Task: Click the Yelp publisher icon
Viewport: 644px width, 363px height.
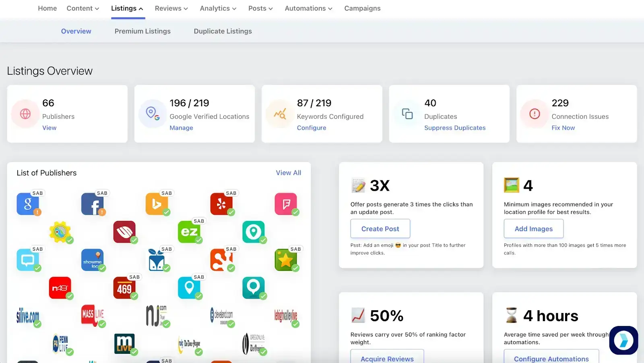Action: (x=221, y=204)
